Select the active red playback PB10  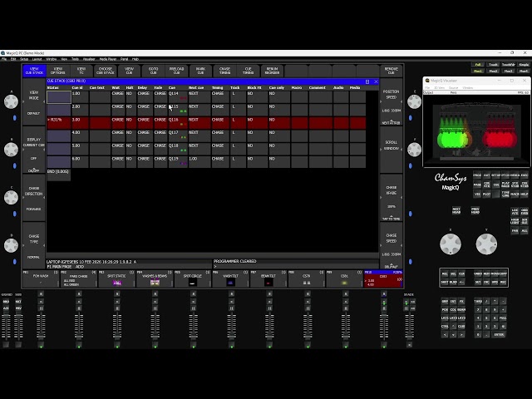(383, 279)
